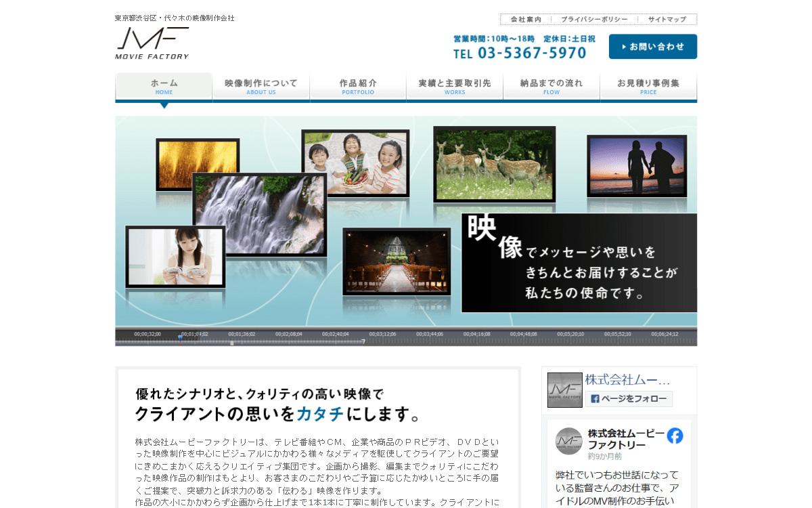Click the 株式会社ムー… page title link
Screen dimensions: 812x508
pyautogui.click(x=628, y=379)
